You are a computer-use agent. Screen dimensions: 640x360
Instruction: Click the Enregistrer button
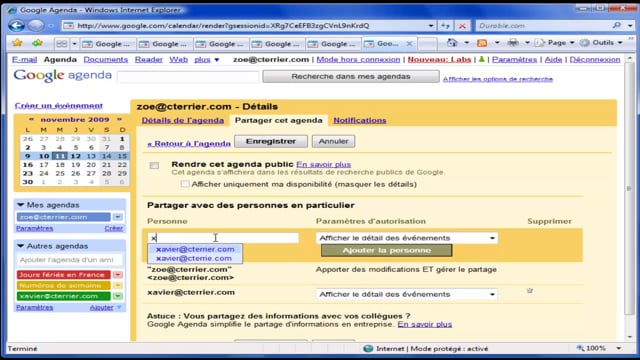271,141
